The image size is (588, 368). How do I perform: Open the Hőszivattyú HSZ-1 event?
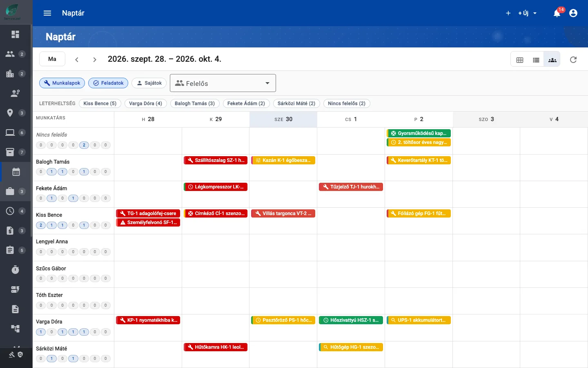351,320
